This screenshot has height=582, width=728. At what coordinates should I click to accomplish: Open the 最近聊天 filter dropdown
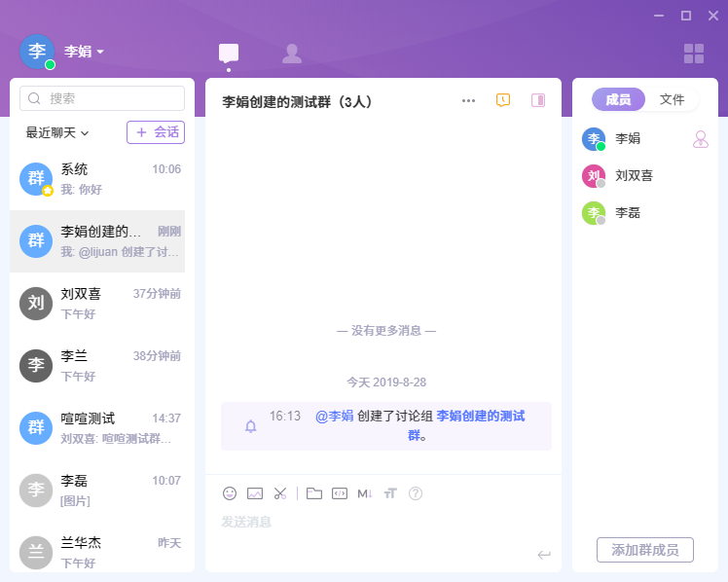click(57, 132)
